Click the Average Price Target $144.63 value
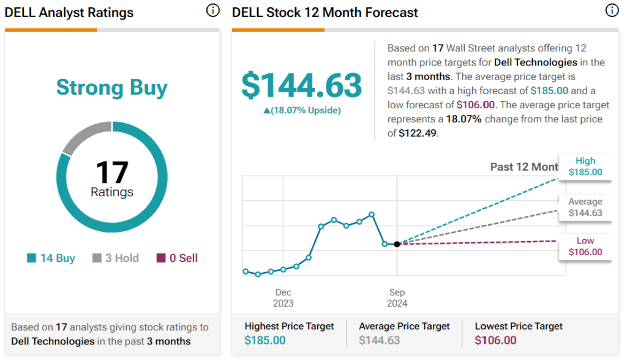The width and height of the screenshot is (627, 364). (380, 340)
